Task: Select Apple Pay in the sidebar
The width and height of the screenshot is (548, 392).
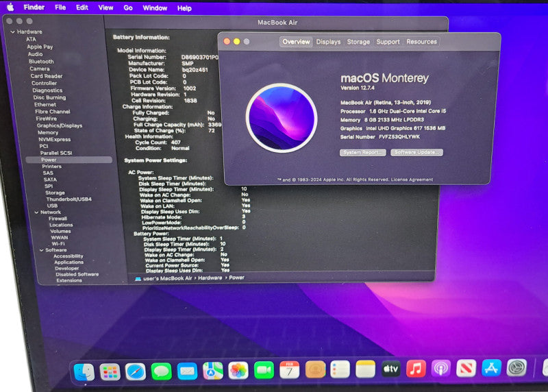Action: [40, 47]
